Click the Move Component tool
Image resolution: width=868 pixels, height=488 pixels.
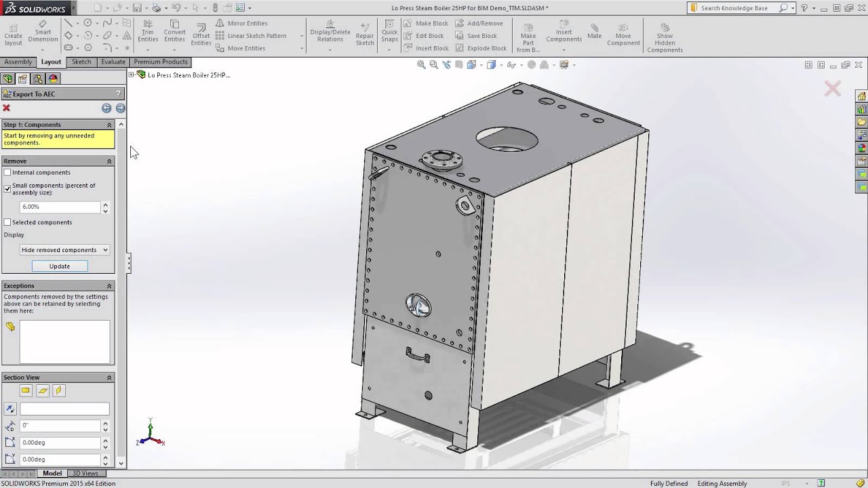coord(623,35)
